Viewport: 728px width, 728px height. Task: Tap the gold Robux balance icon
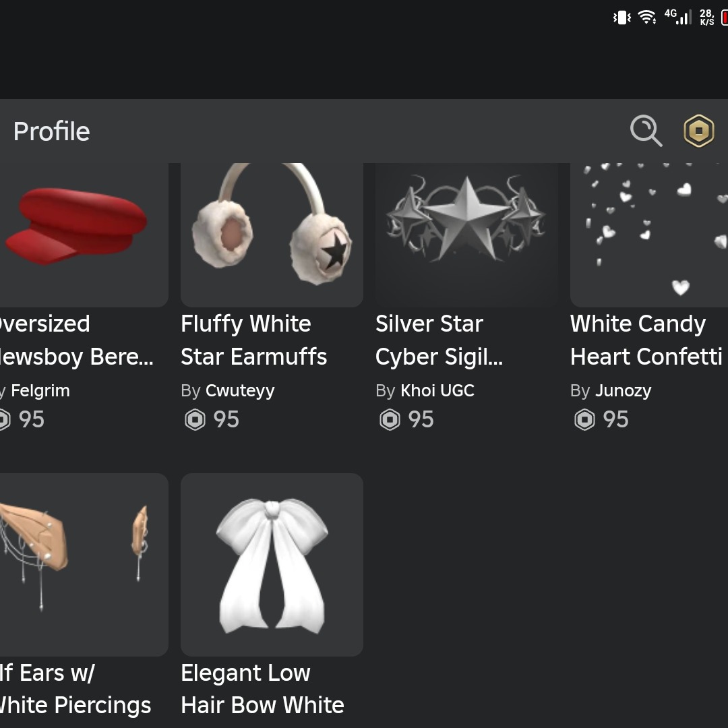(x=699, y=131)
